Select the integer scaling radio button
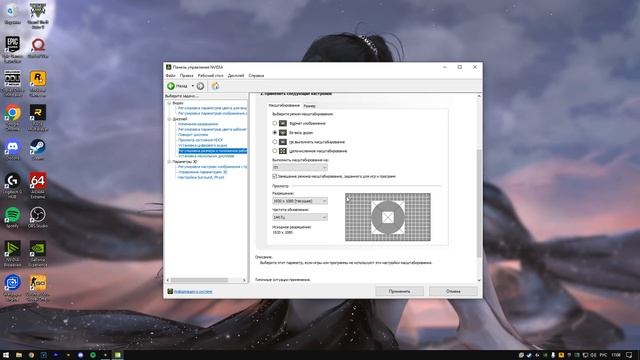 (275, 151)
